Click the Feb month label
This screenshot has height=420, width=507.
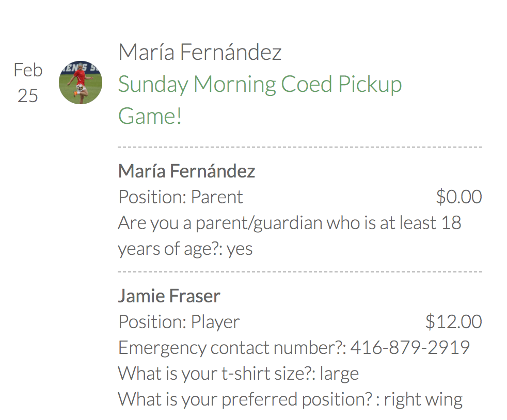pos(28,70)
